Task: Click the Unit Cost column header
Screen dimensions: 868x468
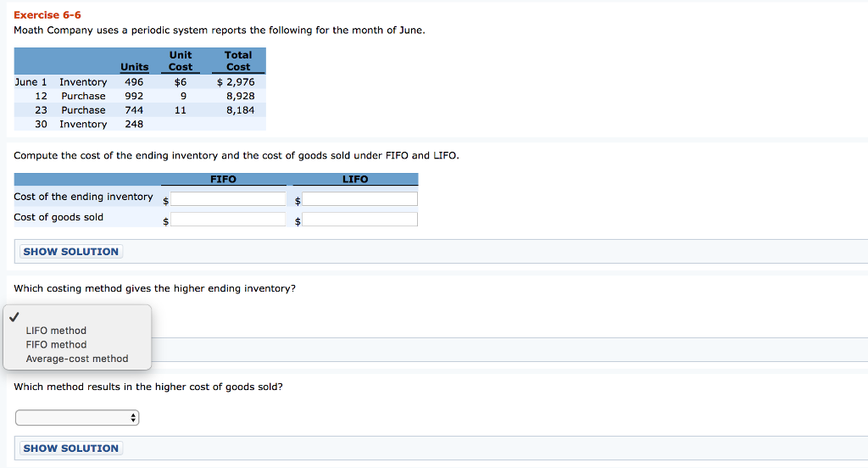Action: point(181,61)
